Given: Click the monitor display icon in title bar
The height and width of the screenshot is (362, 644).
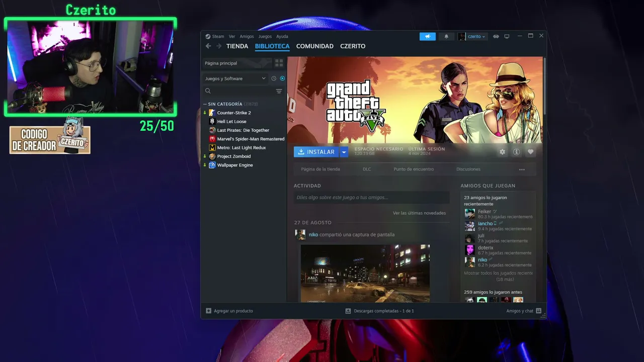Looking at the screenshot, I should click(x=507, y=36).
